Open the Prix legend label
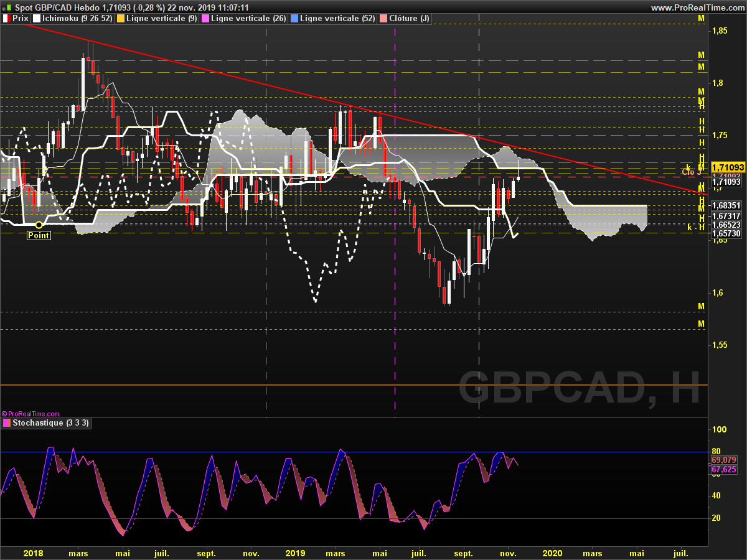Image resolution: width=747 pixels, height=560 pixels. pyautogui.click(x=21, y=19)
